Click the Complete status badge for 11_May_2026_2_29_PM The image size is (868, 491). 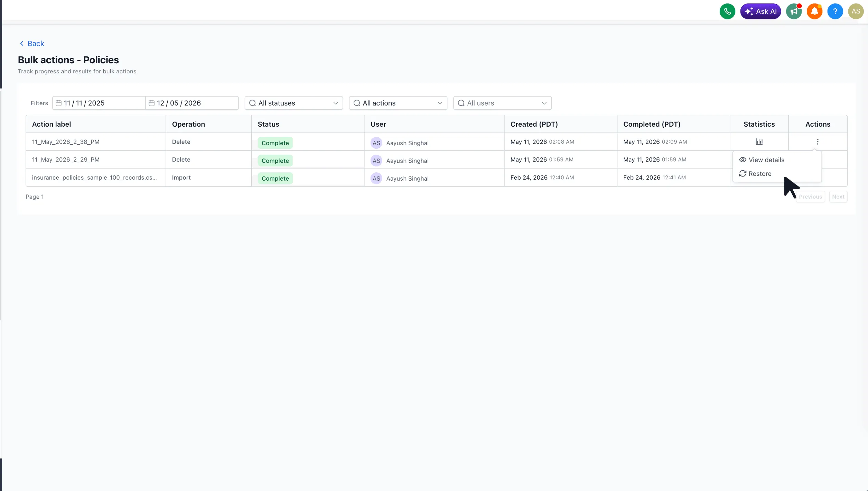coord(275,161)
